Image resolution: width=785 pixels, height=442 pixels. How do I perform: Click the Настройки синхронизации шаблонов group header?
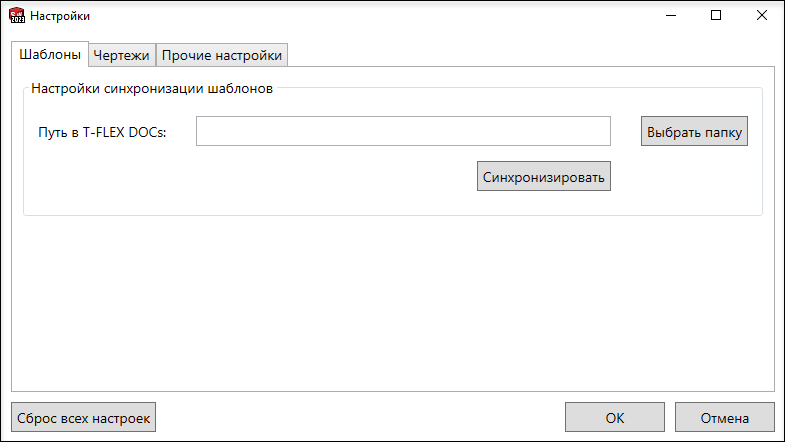click(x=152, y=89)
